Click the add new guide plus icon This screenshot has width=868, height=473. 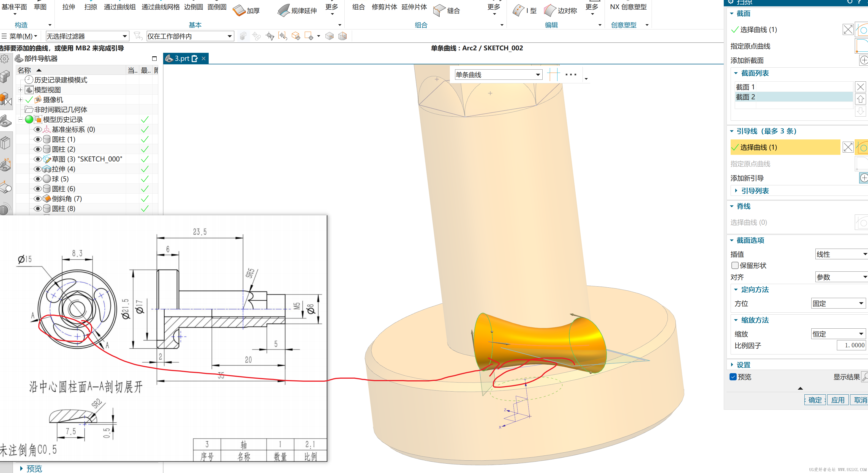click(x=863, y=178)
